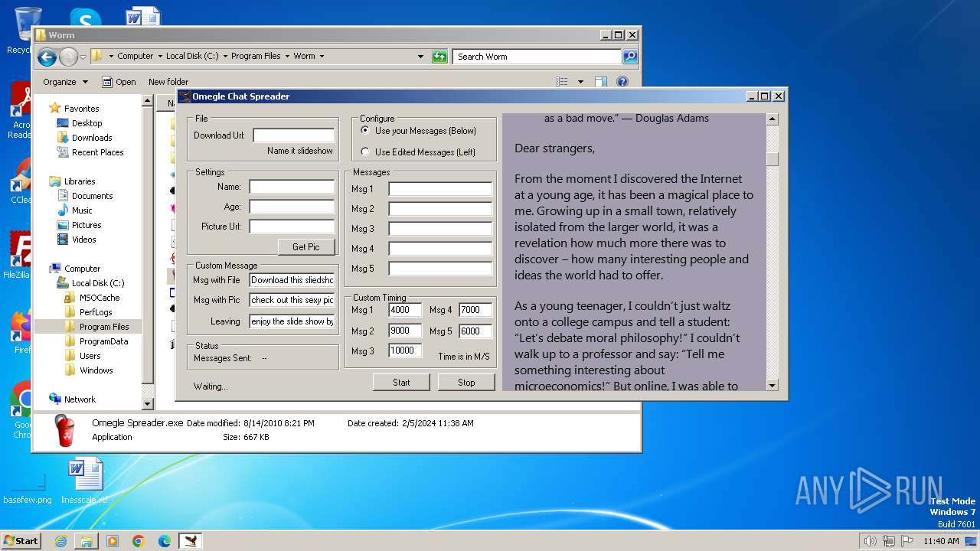Click the Picture Url input field

click(292, 227)
